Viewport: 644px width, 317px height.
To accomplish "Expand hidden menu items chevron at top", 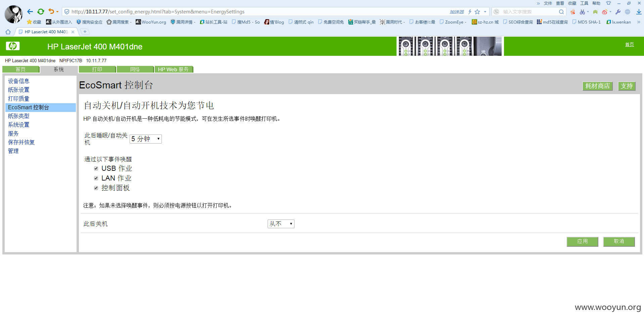I will click(x=538, y=3).
